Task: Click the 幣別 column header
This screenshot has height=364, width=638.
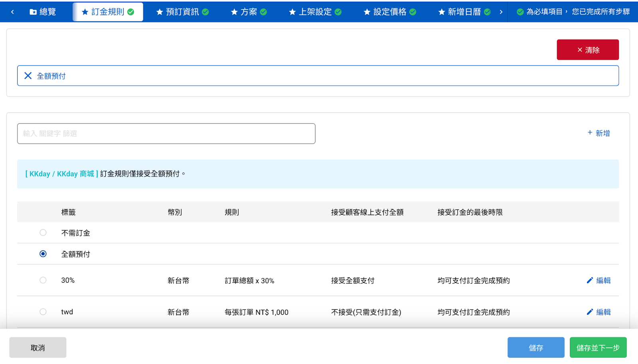Action: coord(175,212)
